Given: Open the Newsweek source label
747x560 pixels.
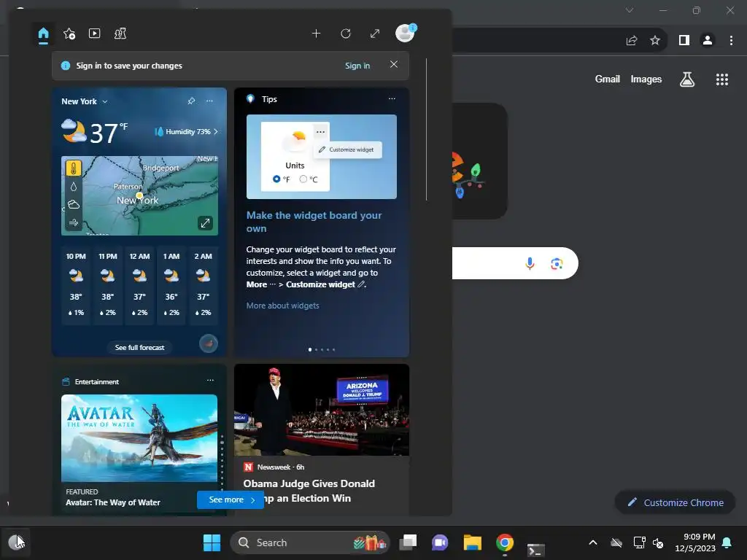Looking at the screenshot, I should pos(274,467).
